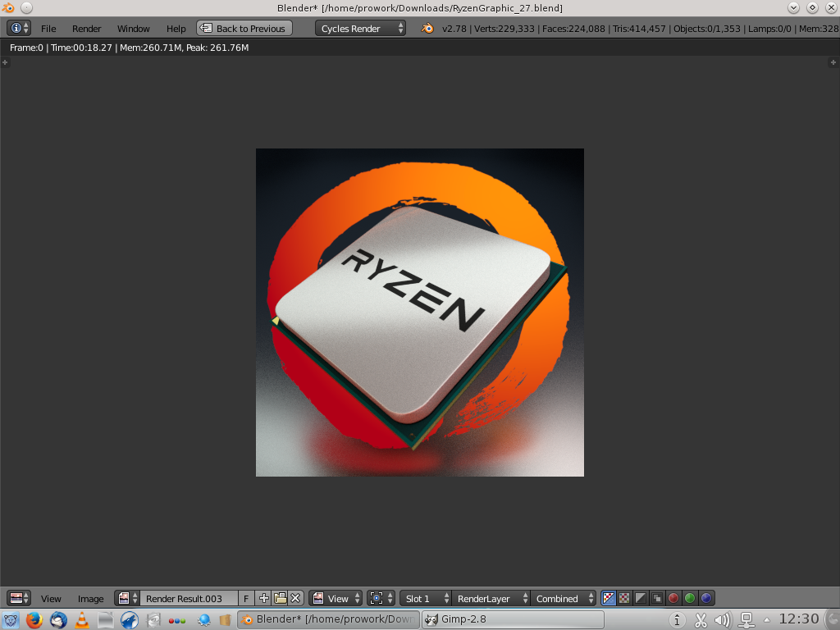Open the Cycles Render engine dropdown
840x630 pixels.
360,29
